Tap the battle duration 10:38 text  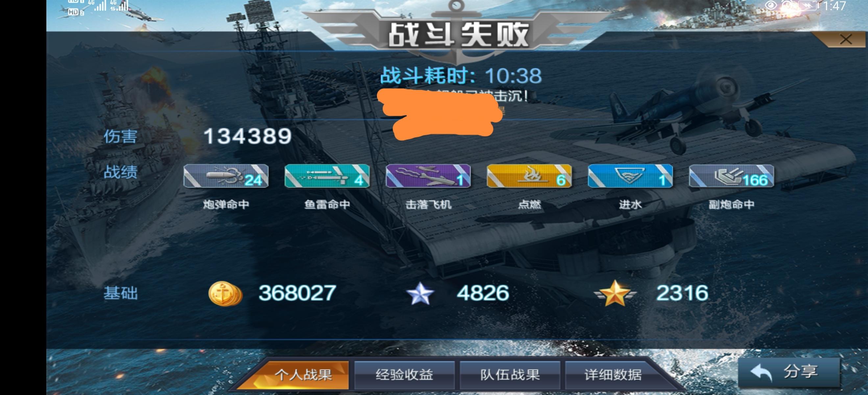(513, 76)
